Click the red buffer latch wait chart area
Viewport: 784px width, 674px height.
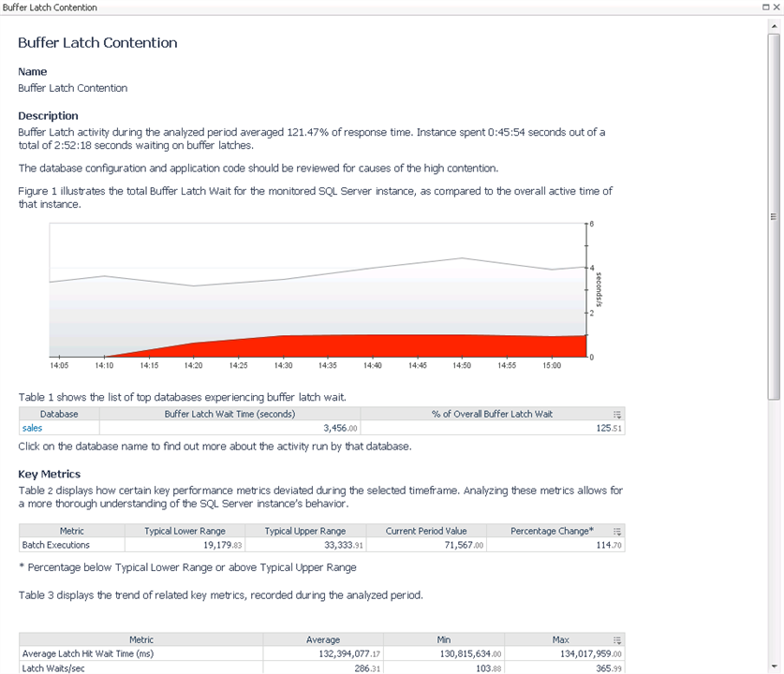coord(375,345)
